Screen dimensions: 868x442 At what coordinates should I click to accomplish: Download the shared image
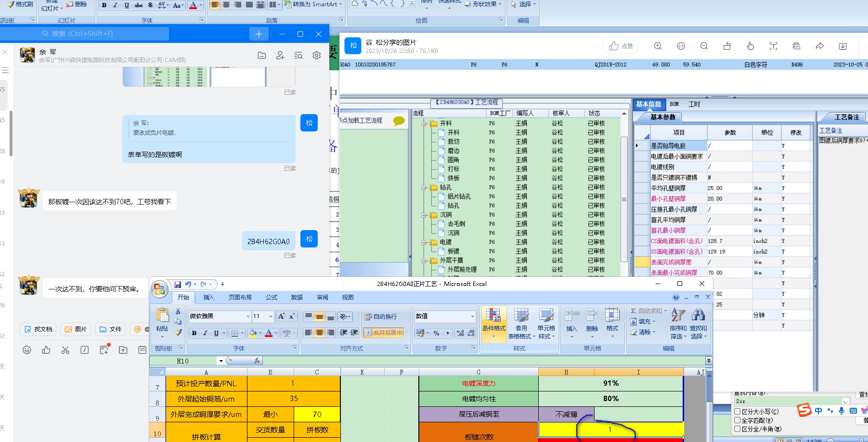pos(842,46)
